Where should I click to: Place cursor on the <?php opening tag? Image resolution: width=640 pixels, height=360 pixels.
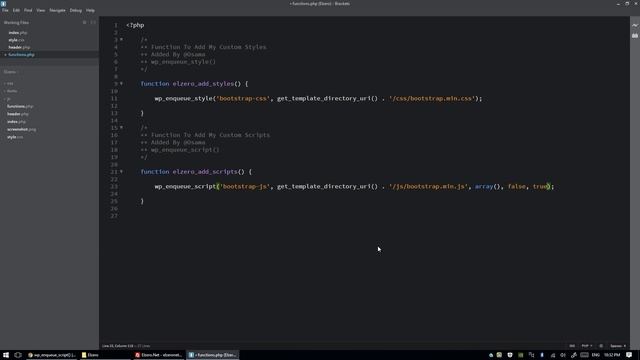point(135,25)
